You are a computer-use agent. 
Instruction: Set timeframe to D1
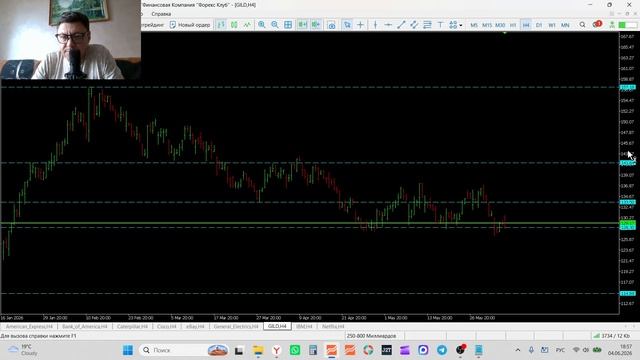(539, 25)
